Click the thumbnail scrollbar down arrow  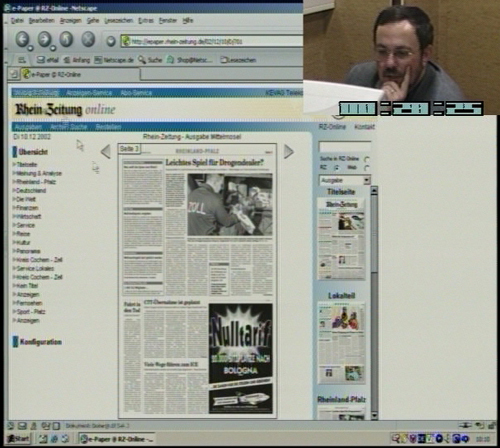(x=374, y=416)
